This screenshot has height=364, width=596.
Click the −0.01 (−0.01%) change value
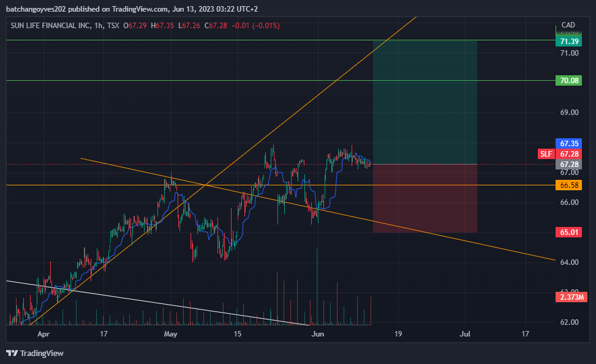tap(255, 26)
